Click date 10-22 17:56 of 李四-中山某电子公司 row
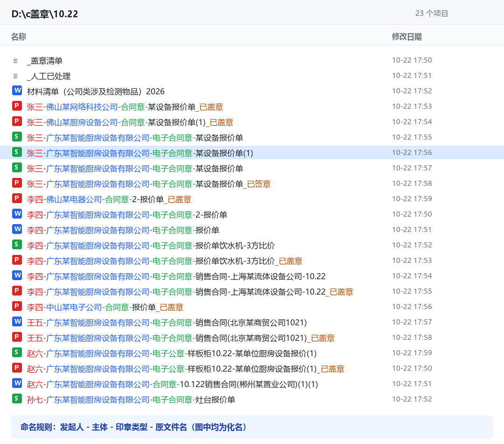This screenshot has height=444, width=504. coord(412,307)
